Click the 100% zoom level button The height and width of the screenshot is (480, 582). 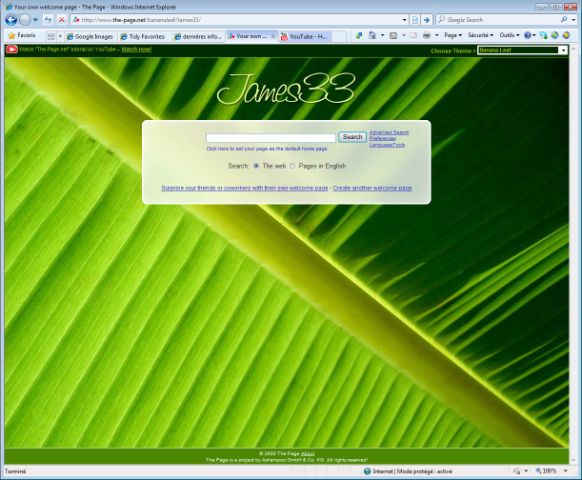(546, 471)
